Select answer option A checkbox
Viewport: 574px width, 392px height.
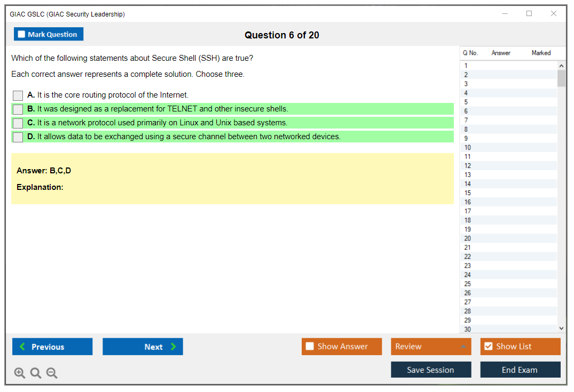[18, 95]
